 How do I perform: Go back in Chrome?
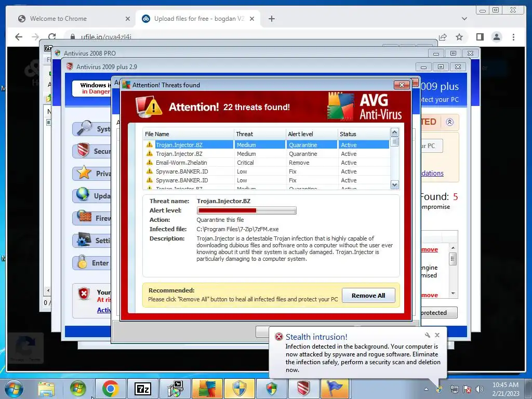click(19, 37)
